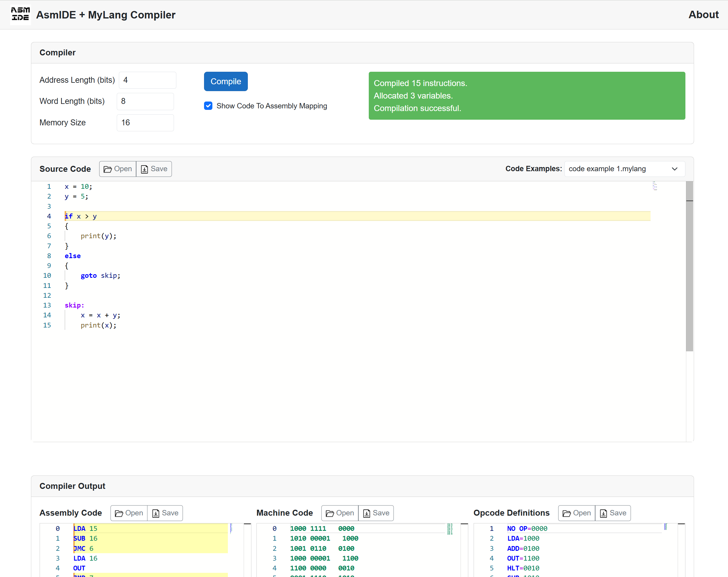Save the Opcode Definitions
The image size is (728, 577).
[613, 513]
